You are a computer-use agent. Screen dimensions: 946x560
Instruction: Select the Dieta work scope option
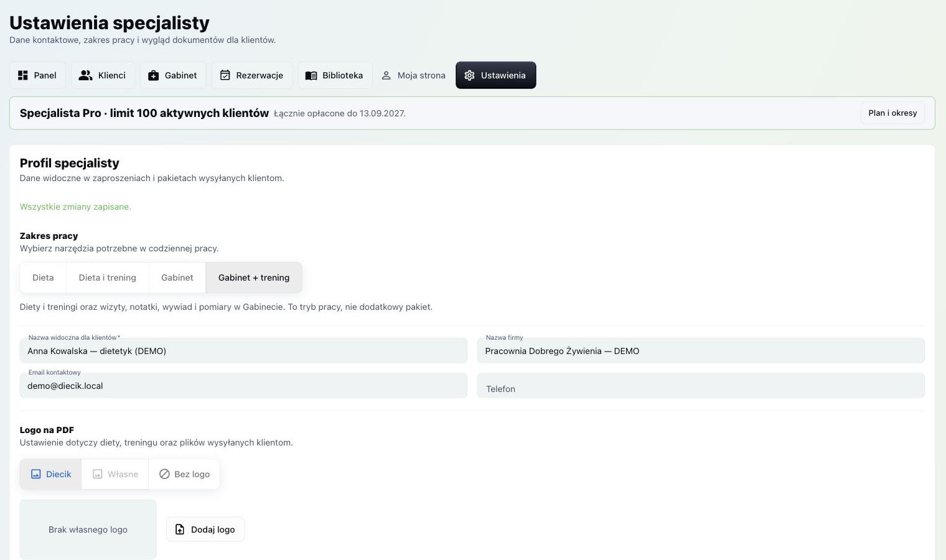(43, 278)
